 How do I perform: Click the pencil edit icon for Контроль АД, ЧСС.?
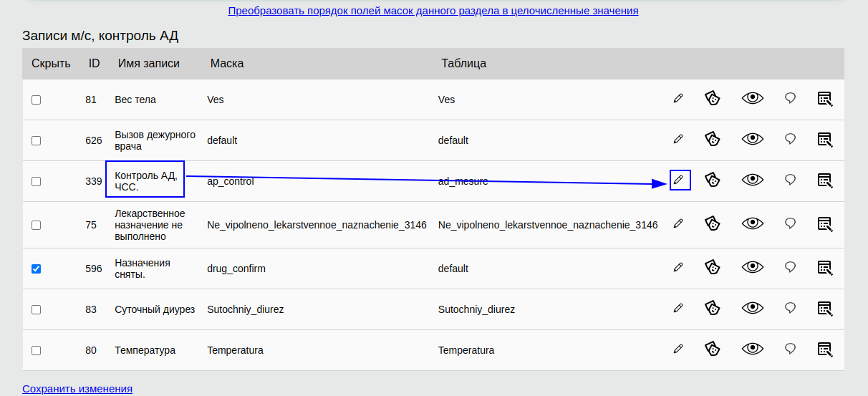(678, 180)
